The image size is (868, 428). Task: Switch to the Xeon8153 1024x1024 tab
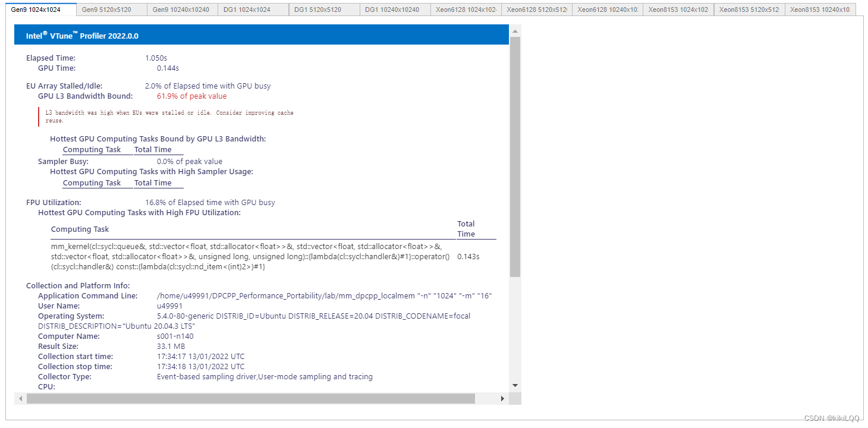[678, 10]
